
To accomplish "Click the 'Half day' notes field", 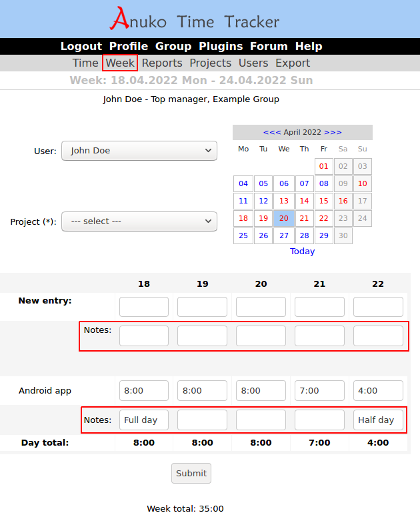I will click(x=378, y=420).
